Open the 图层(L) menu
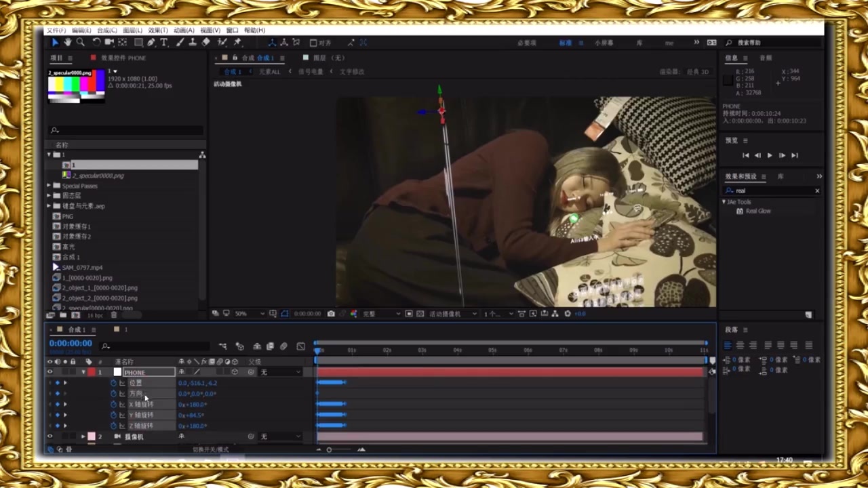Image resolution: width=868 pixels, height=488 pixels. [x=133, y=30]
